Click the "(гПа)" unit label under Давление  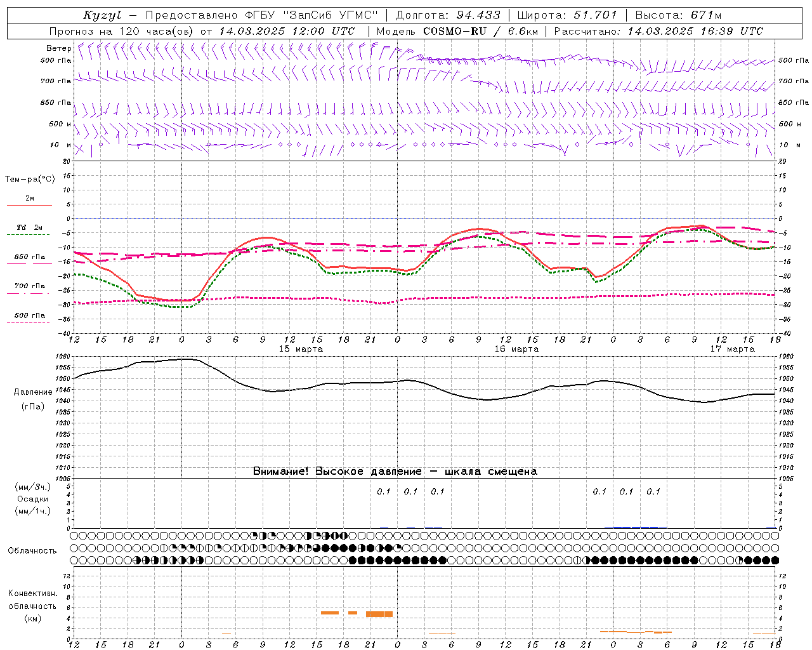[x=33, y=407]
